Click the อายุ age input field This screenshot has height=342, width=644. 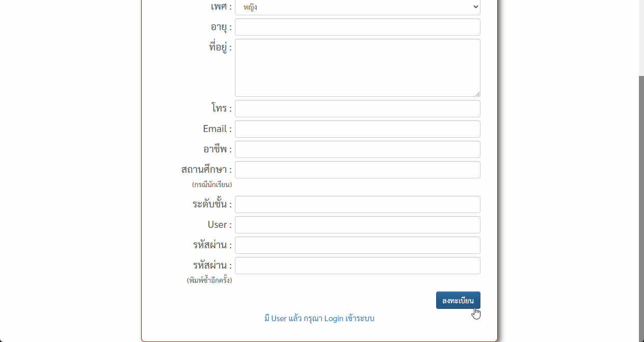tap(357, 27)
